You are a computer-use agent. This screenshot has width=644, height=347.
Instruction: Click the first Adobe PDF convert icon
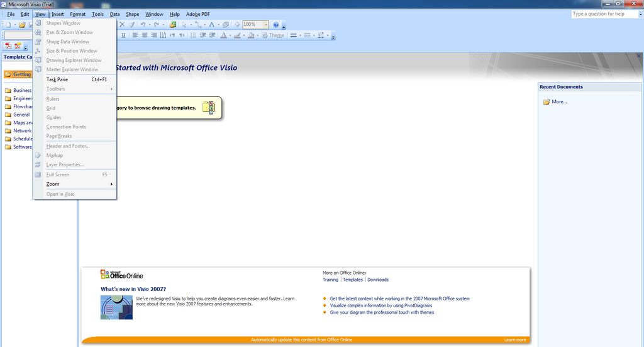8,46
